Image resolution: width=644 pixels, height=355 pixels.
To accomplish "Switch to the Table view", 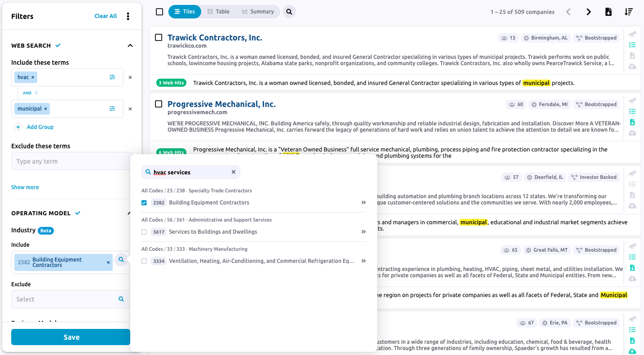I will tap(218, 12).
